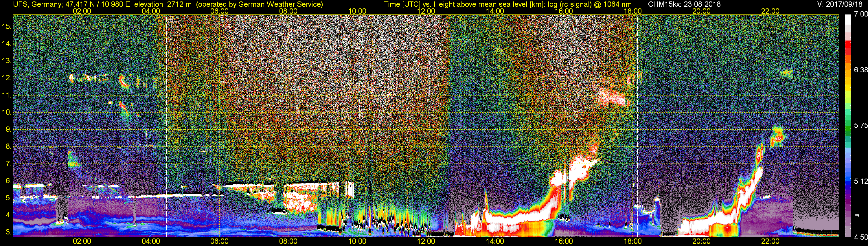868x246 pixels.
Task: Click the '8.' height axis label
Action: point(9,147)
